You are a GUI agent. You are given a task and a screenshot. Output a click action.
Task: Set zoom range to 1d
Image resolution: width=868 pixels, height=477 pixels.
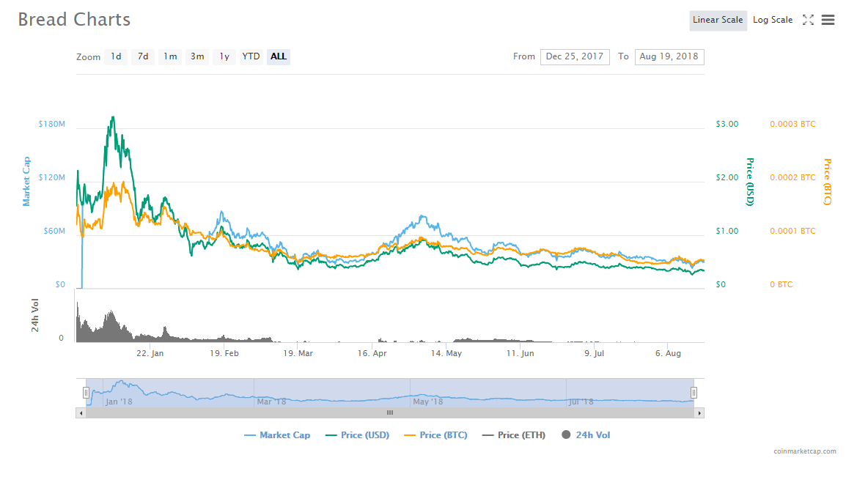point(116,56)
